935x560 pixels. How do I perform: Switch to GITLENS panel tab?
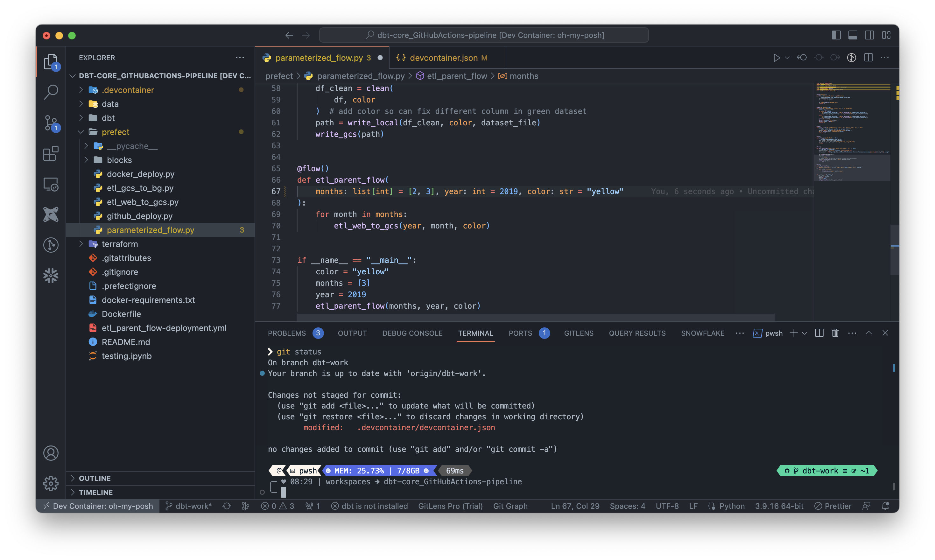click(579, 333)
